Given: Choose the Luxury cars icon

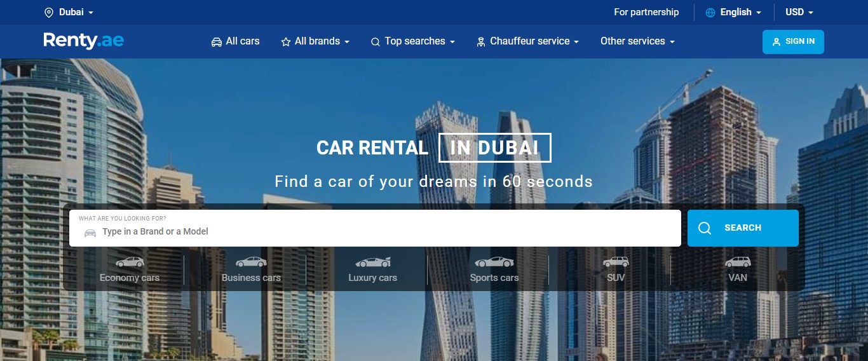Looking at the screenshot, I should 373,262.
